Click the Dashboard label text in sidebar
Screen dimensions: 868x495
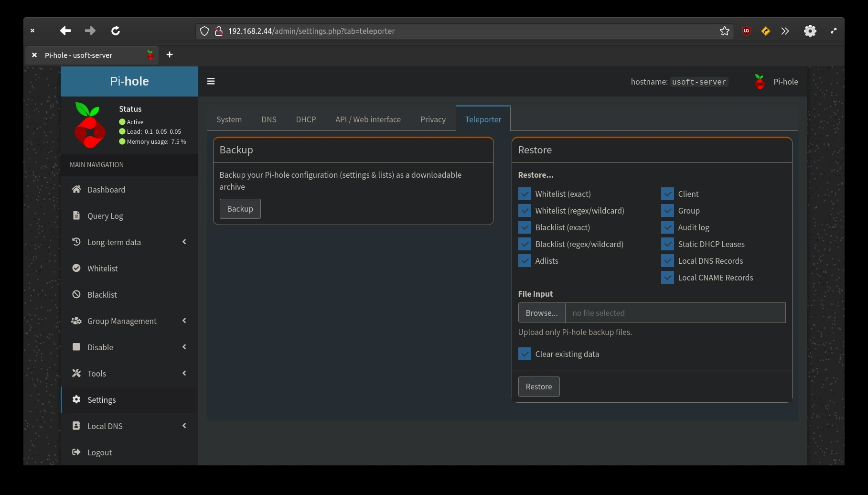pyautogui.click(x=107, y=190)
